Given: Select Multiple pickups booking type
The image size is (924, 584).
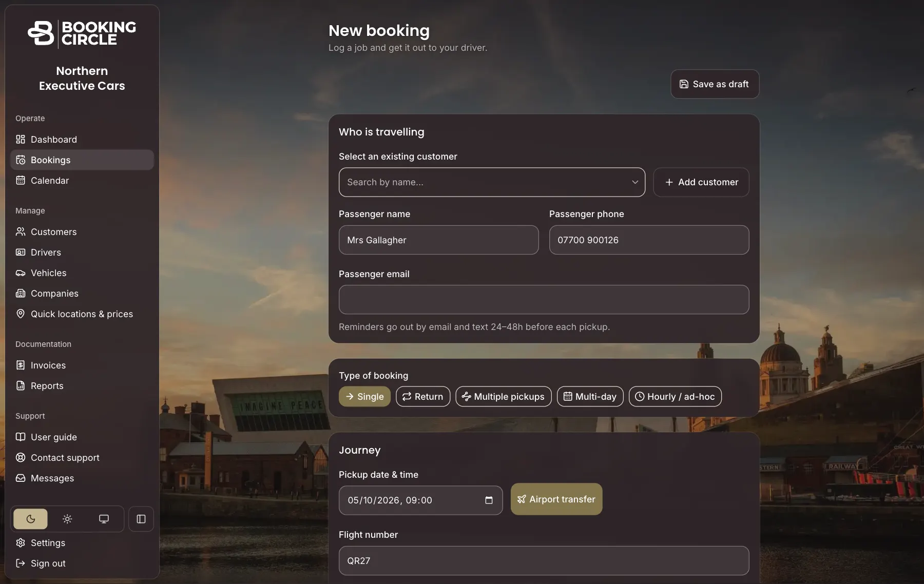Looking at the screenshot, I should (x=504, y=397).
